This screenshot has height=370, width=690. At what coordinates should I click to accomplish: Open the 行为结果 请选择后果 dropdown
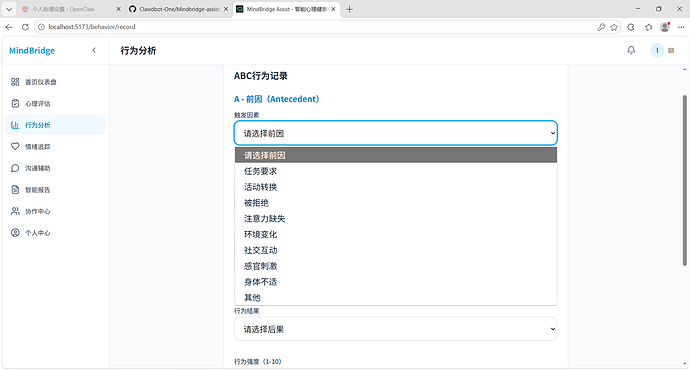pyautogui.click(x=396, y=329)
